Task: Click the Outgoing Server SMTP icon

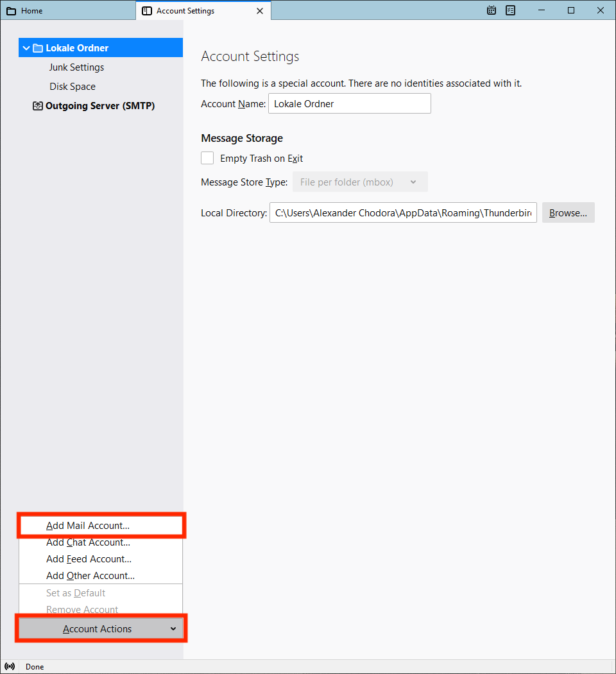Action: 37,106
